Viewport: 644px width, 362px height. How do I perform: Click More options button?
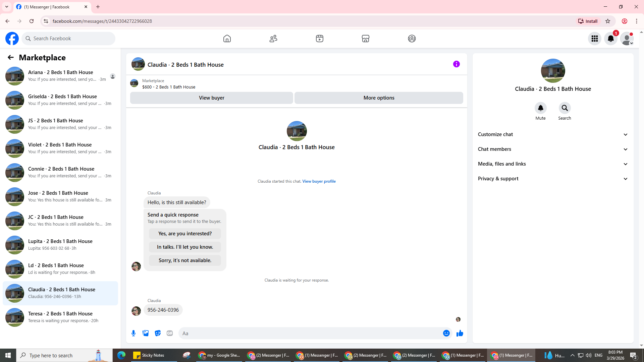pos(379,98)
